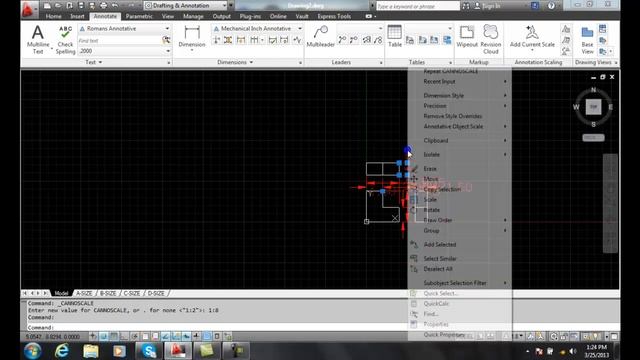
Task: Click the system clock showing 1:24 PM
Action: click(x=596, y=347)
